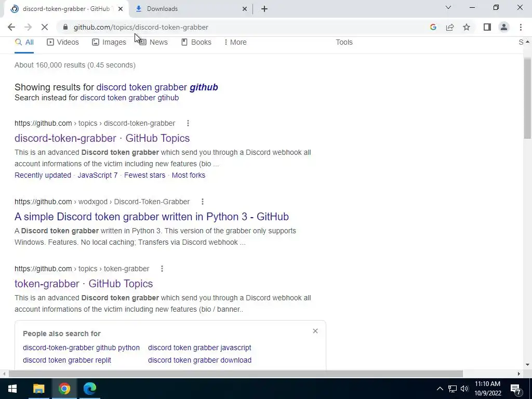Image resolution: width=532 pixels, height=399 pixels.
Task: Open the network status tray icon
Action: (x=453, y=389)
